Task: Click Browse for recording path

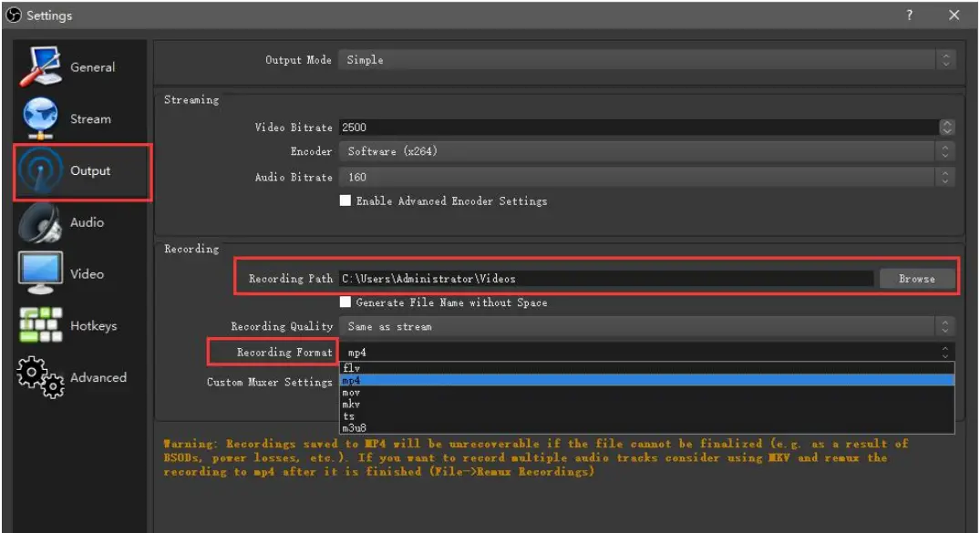Action: point(917,279)
